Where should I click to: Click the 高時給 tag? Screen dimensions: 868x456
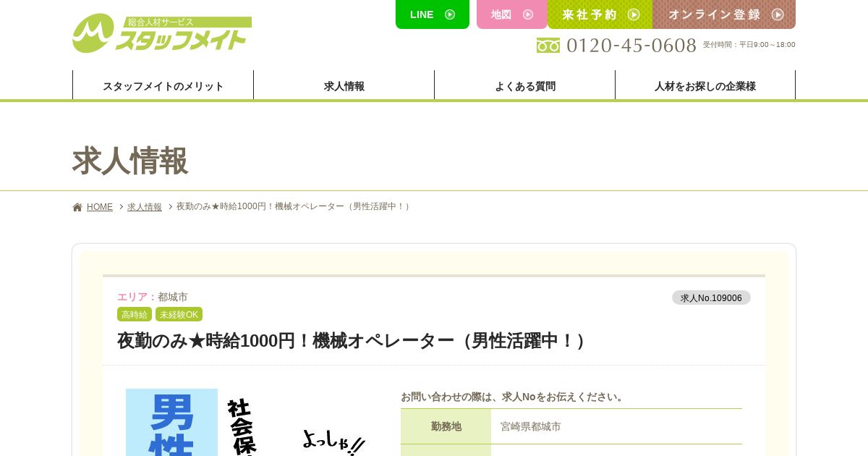point(135,314)
